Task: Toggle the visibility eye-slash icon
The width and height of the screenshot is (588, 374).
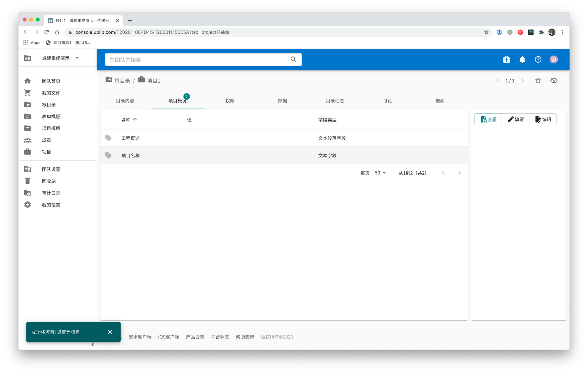Action: point(554,81)
